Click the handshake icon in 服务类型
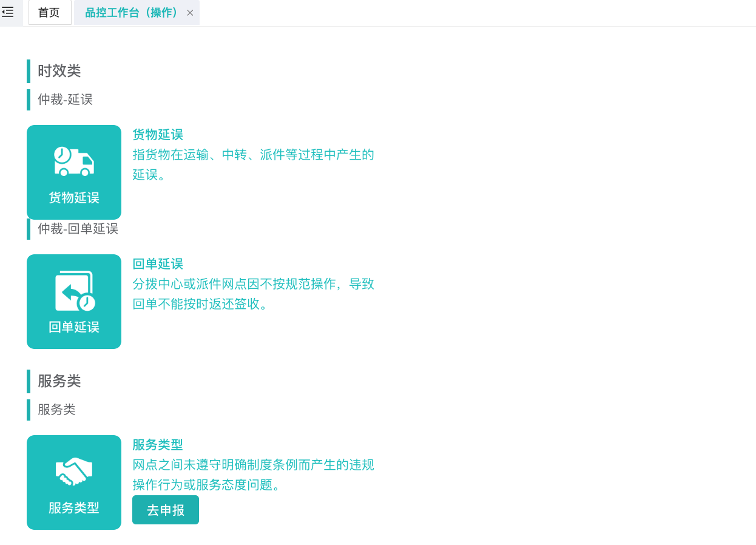 [74, 472]
